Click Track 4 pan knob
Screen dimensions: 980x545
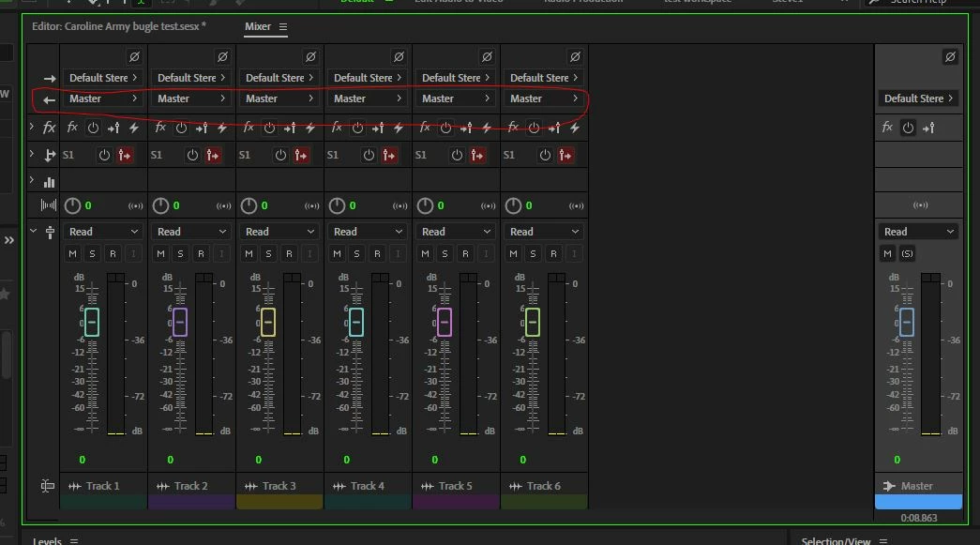click(337, 205)
